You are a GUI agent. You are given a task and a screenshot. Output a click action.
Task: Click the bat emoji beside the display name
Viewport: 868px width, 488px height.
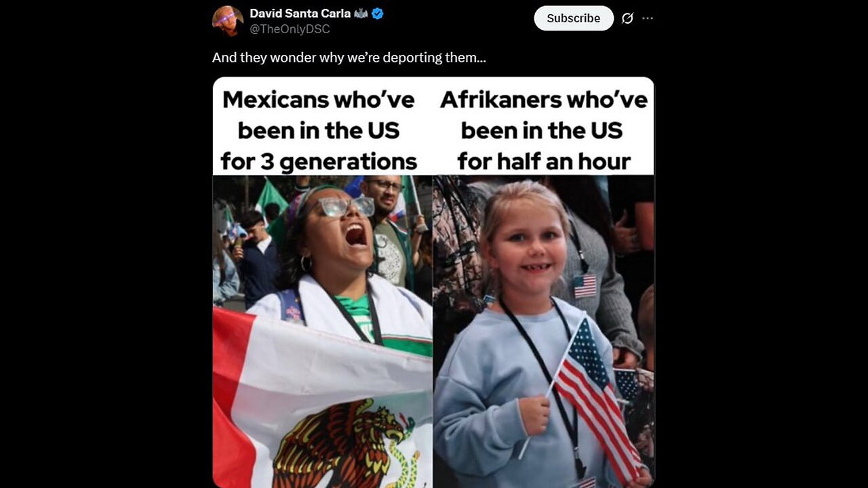point(361,14)
